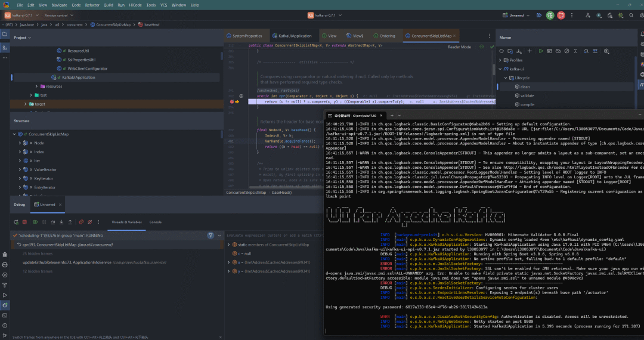Open the File menu

20,5
